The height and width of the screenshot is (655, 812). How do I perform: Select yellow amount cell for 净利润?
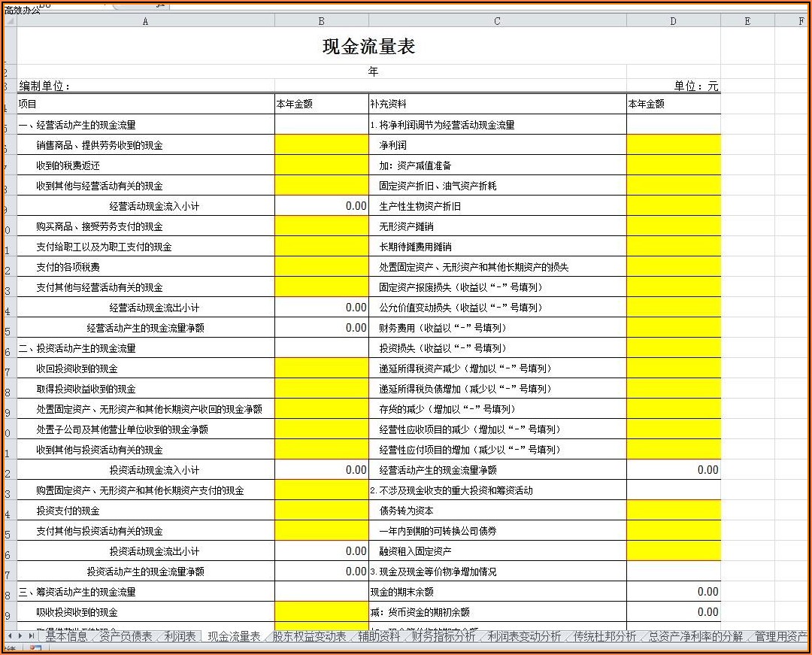673,145
